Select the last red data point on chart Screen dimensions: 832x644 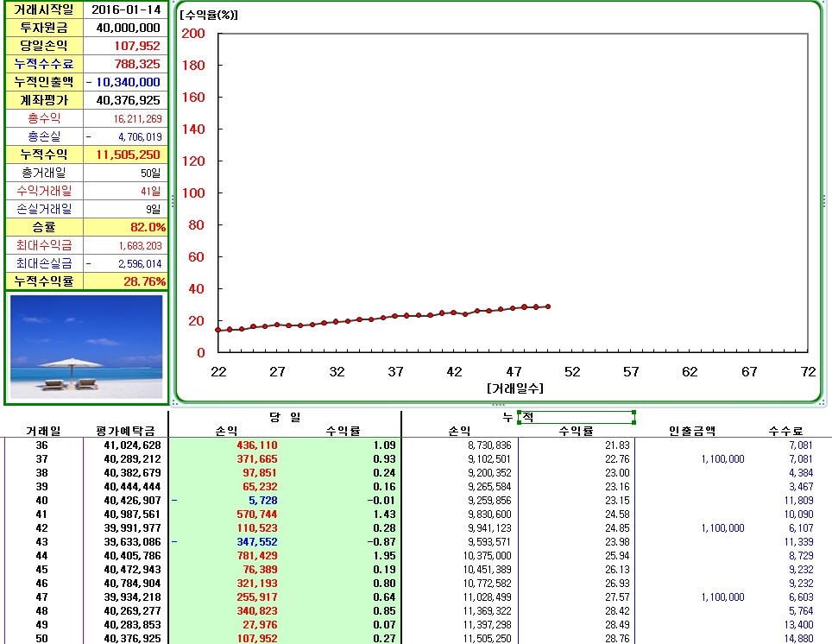tap(546, 306)
